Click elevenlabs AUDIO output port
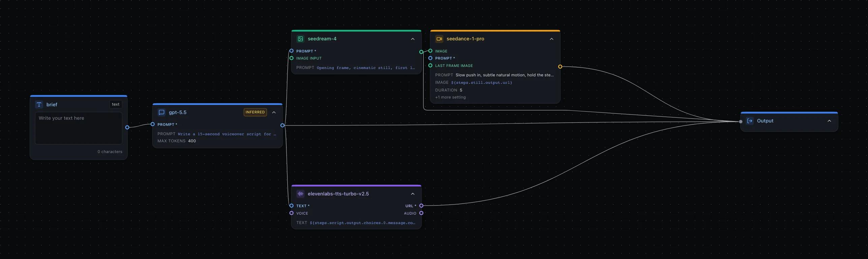Screen dimensions: 868x259 pos(421,213)
